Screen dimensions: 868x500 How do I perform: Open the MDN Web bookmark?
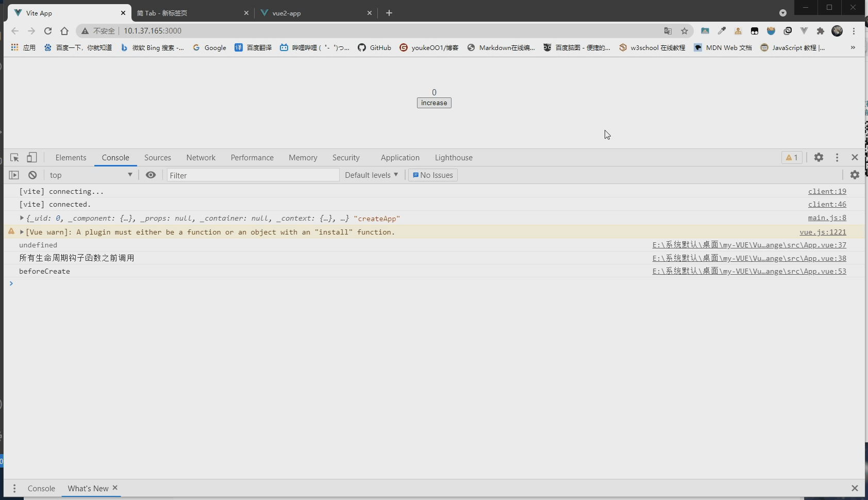[x=723, y=47]
